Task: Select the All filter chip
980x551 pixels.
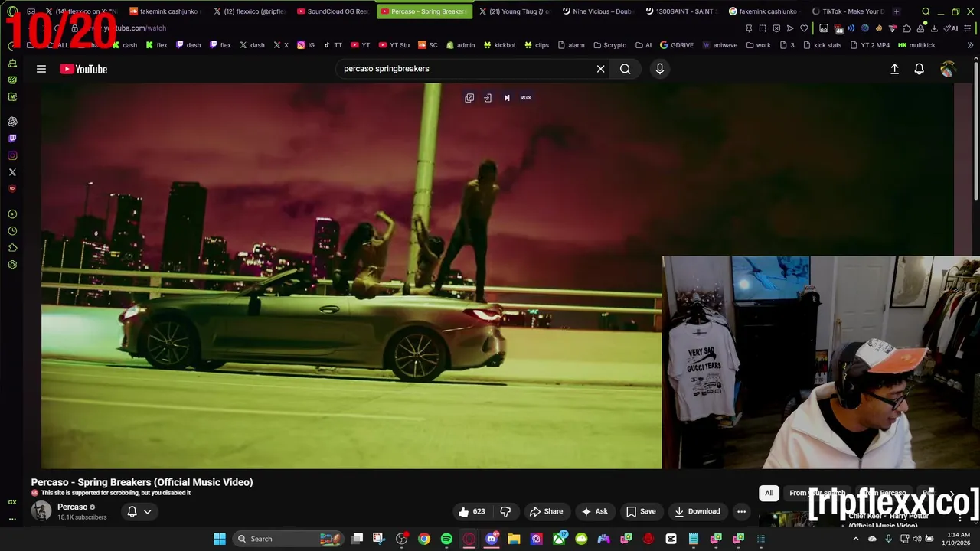Action: click(x=769, y=493)
